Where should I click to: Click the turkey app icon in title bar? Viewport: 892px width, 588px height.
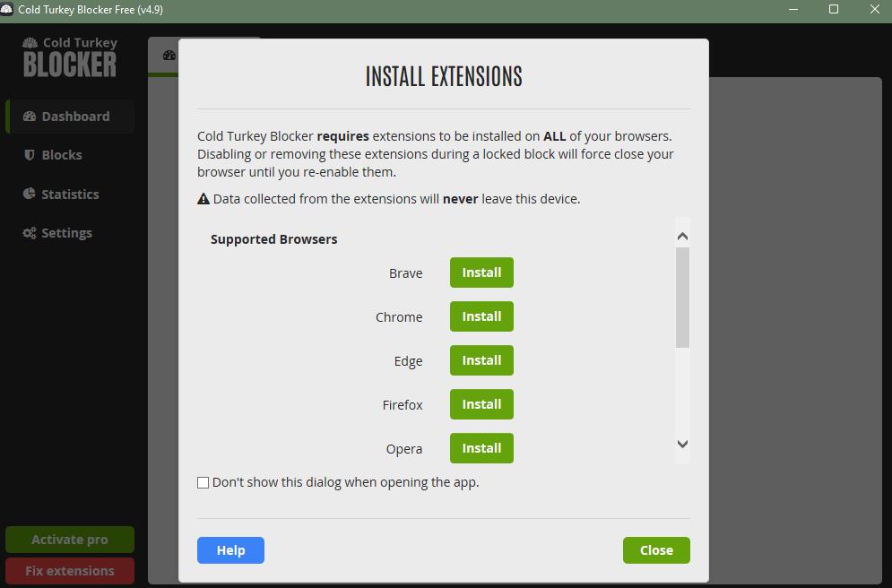[x=10, y=10]
